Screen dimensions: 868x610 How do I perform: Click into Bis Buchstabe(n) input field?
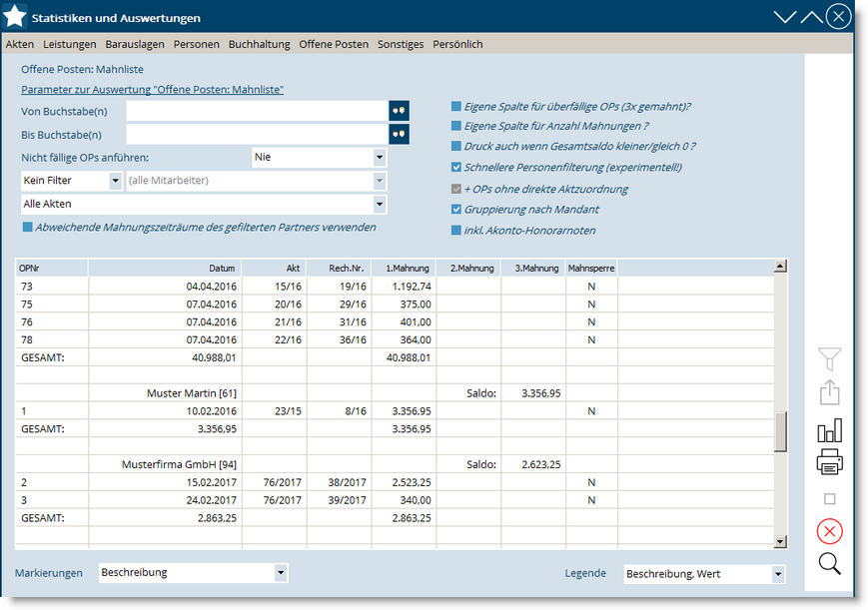(x=258, y=134)
